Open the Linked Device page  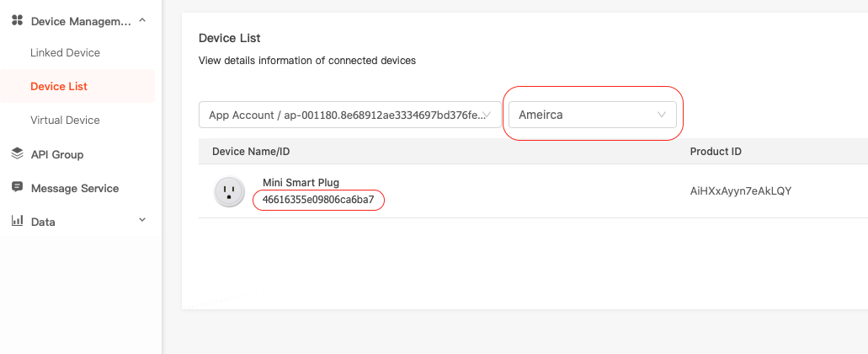pyautogui.click(x=66, y=52)
